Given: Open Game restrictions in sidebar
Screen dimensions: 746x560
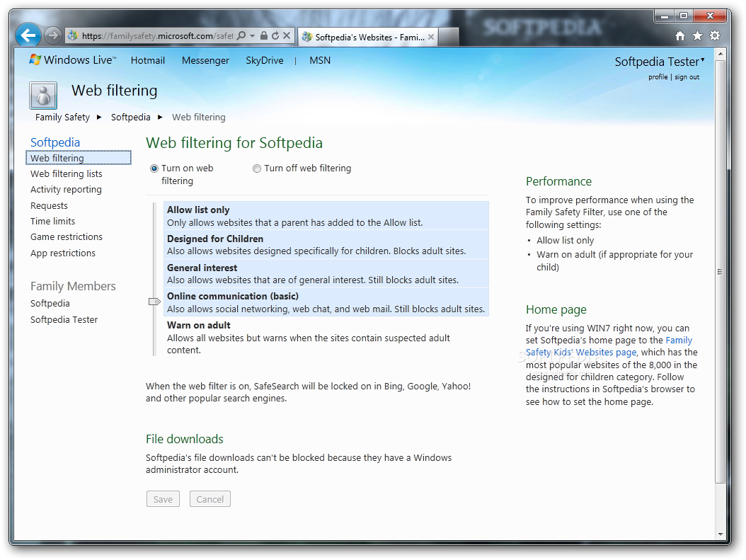Looking at the screenshot, I should [x=67, y=237].
